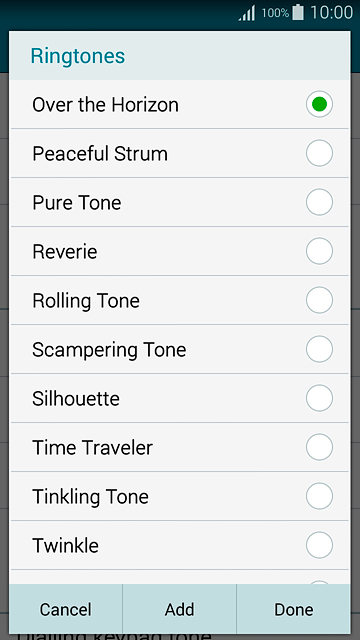Tap the signal strength icon in status bar
Image resolution: width=360 pixels, height=640 pixels.
click(247, 13)
